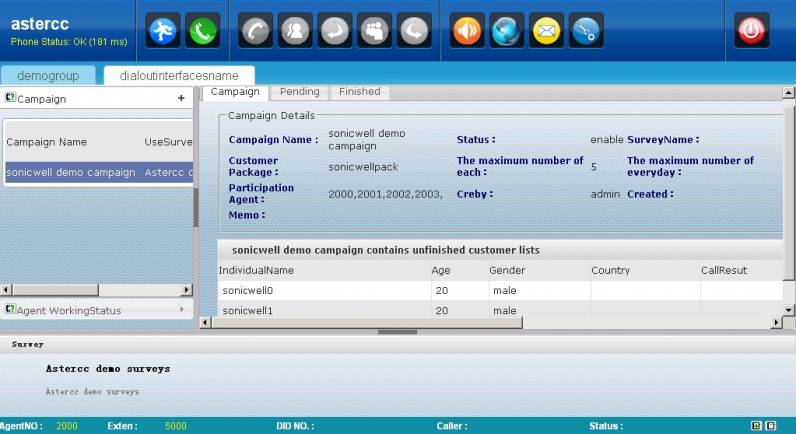This screenshot has height=434, width=796.
Task: Switch to the demogroup tab
Action: pyautogui.click(x=48, y=76)
